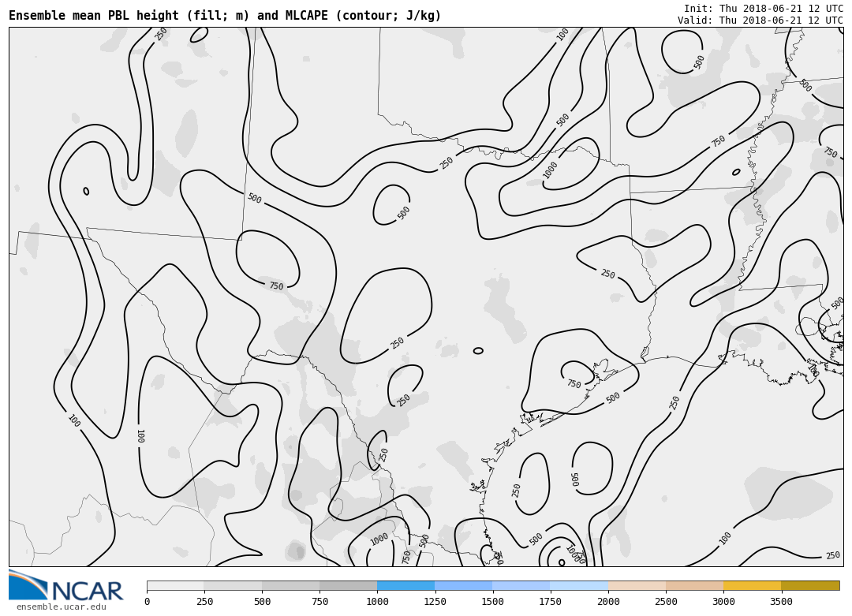Click the colorbar tick label 3500
The image size is (852, 616).
[781, 602]
